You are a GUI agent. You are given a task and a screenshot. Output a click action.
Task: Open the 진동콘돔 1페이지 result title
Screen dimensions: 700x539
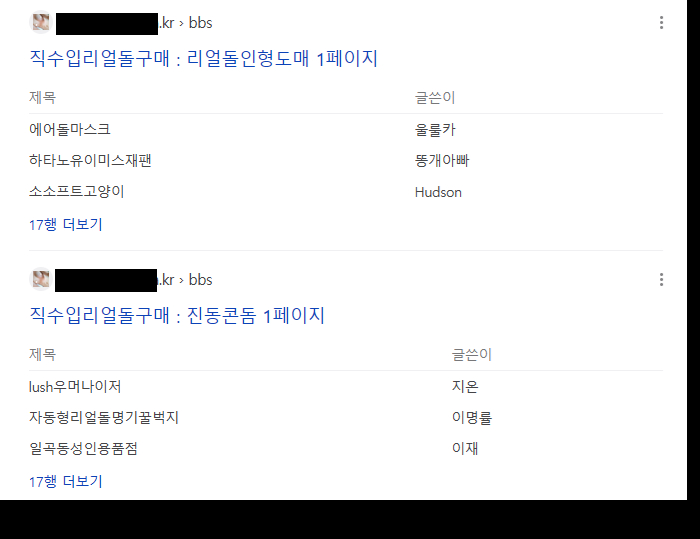click(177, 316)
